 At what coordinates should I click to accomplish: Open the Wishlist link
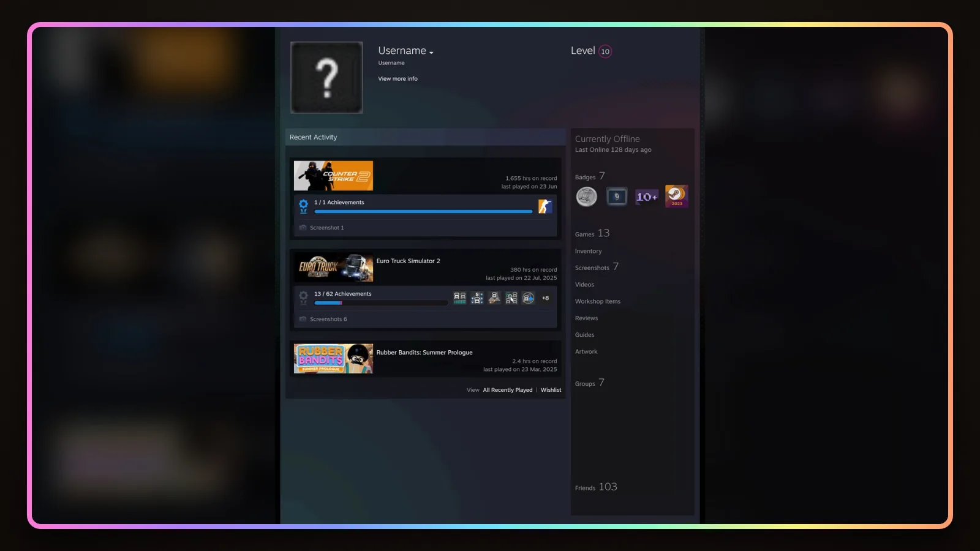click(x=551, y=390)
